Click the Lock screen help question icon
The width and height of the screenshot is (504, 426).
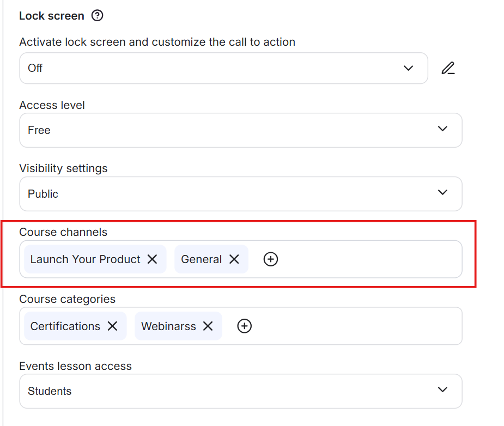(97, 16)
